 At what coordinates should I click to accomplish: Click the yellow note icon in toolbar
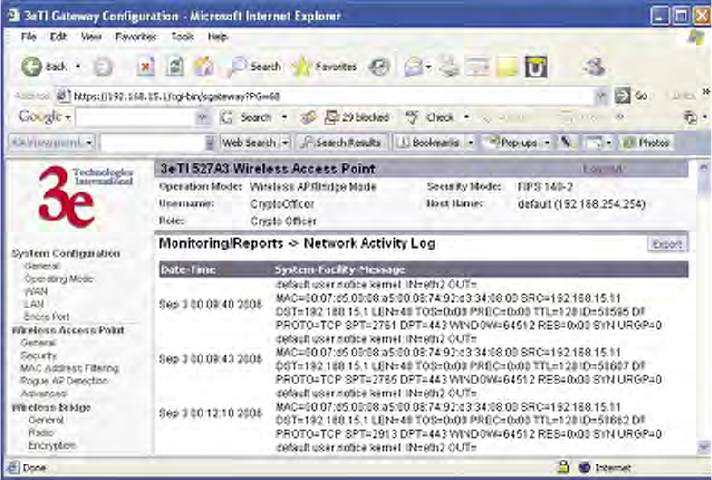(507, 67)
